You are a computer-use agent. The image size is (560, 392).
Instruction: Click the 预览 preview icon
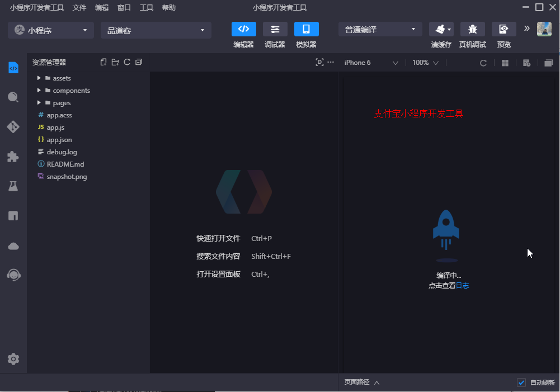(x=504, y=29)
